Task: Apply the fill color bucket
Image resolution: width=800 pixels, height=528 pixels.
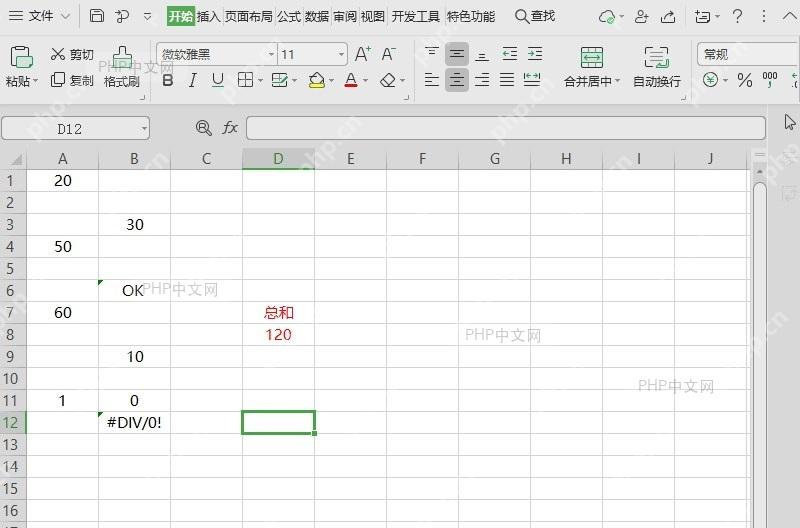Action: (x=317, y=80)
